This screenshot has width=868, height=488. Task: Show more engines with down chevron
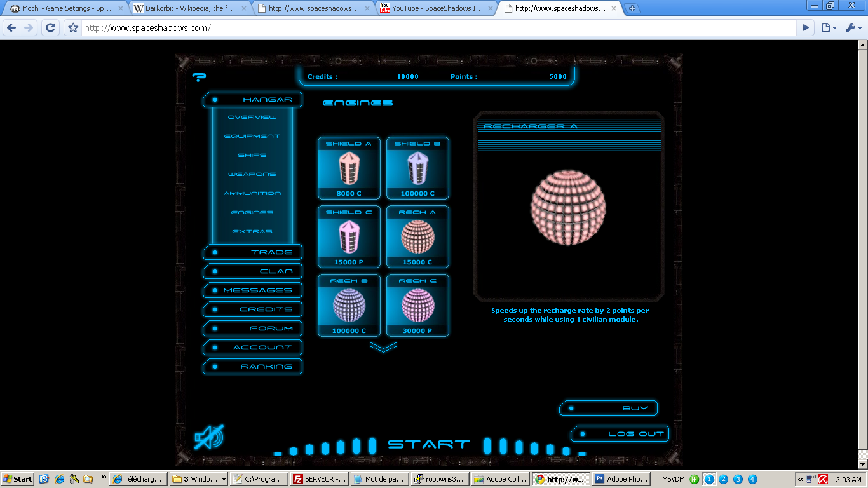[383, 347]
